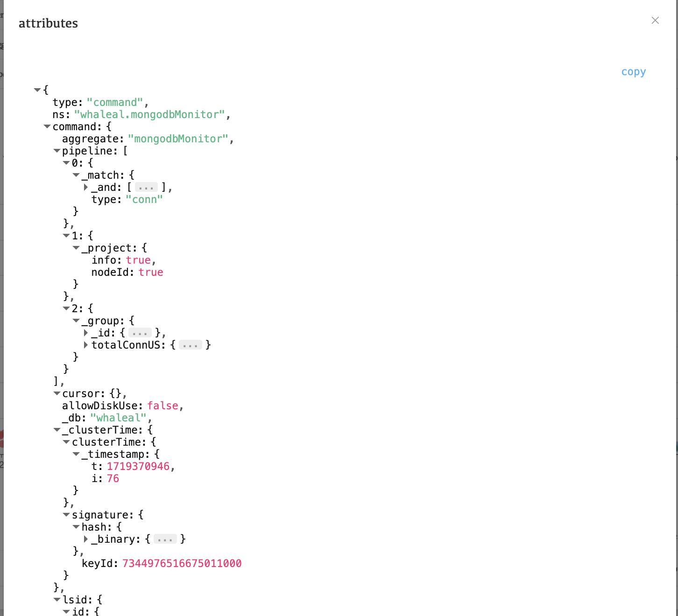Collapse the _group object
The image size is (678, 616).
76,321
